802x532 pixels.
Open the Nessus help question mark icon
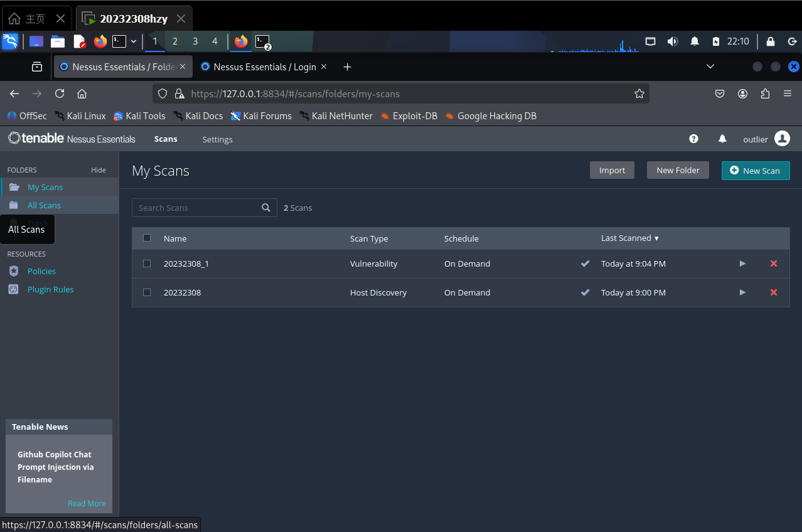point(693,139)
